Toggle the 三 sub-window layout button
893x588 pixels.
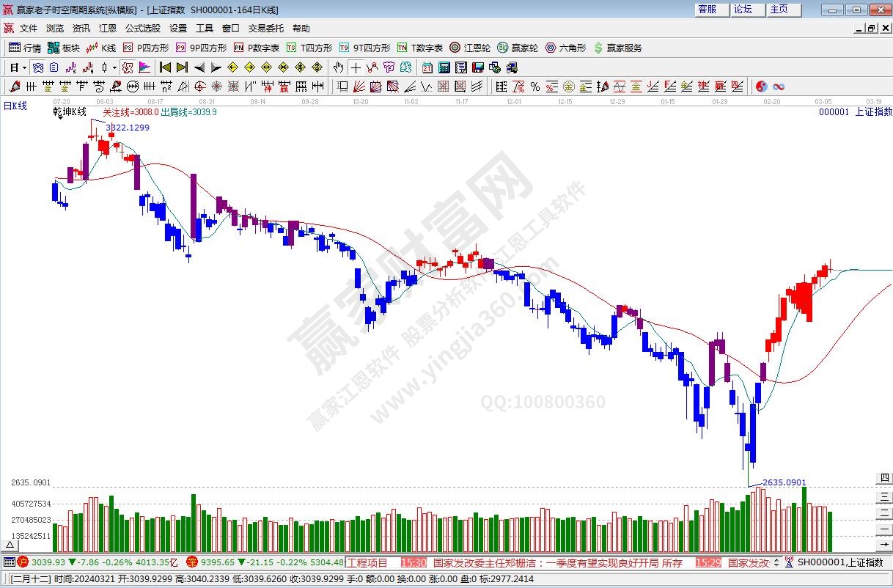[885, 496]
